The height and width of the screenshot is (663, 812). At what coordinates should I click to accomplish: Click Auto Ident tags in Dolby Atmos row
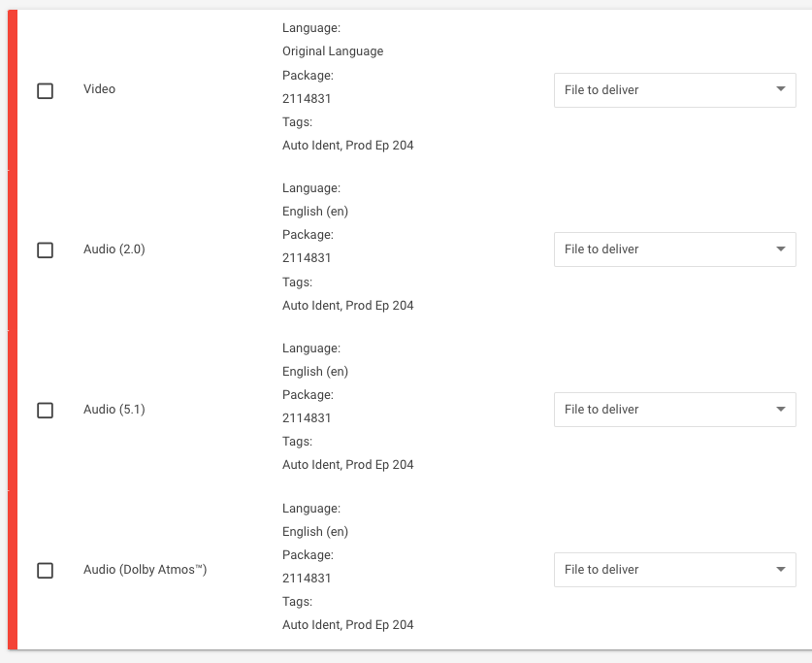click(x=348, y=625)
